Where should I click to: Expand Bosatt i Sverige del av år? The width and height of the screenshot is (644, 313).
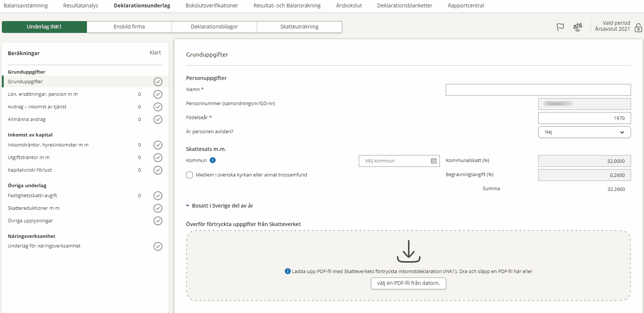pos(220,206)
